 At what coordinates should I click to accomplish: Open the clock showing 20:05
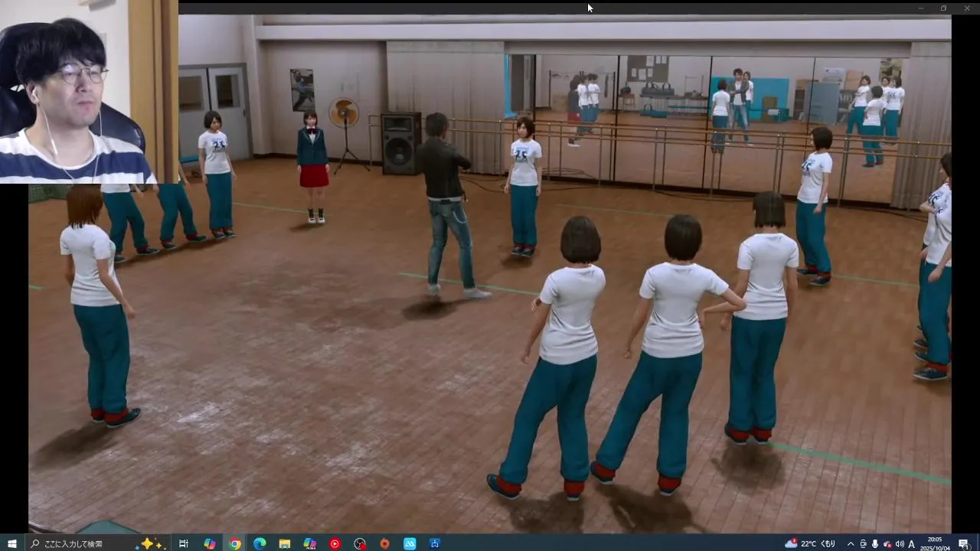coord(935,543)
